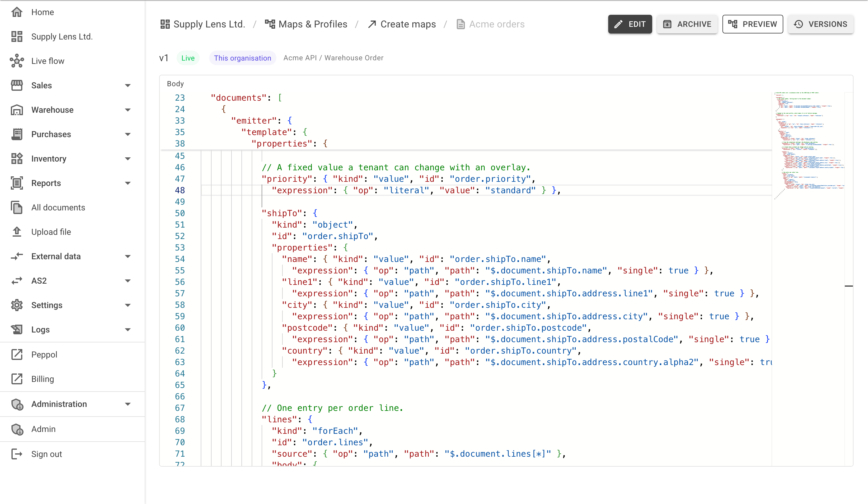Click the PREVIEW button

point(752,24)
